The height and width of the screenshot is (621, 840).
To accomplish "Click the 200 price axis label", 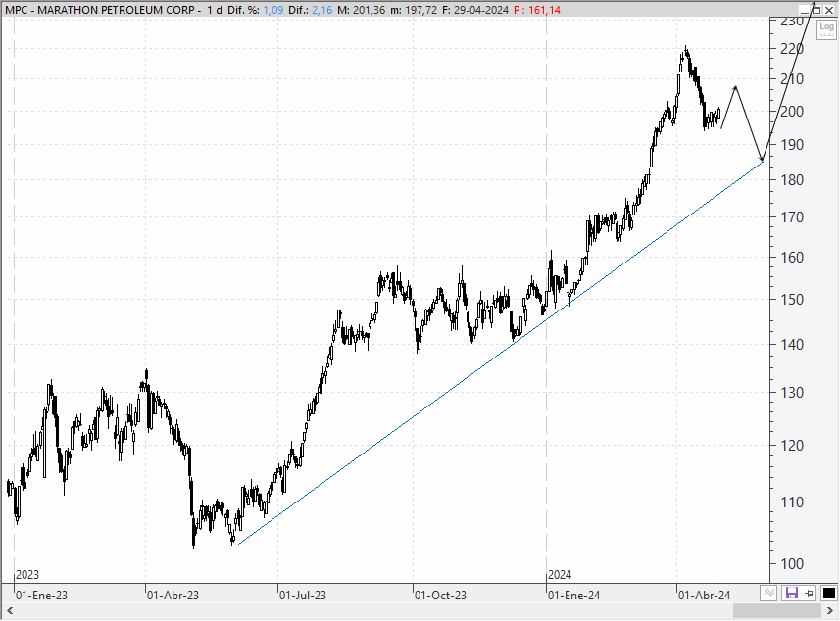I will point(792,112).
